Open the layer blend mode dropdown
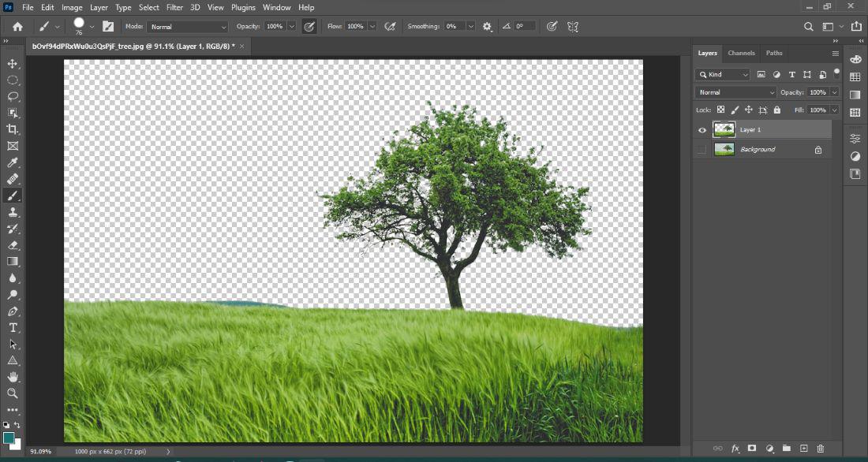Viewport: 868px width, 462px height. tap(735, 92)
